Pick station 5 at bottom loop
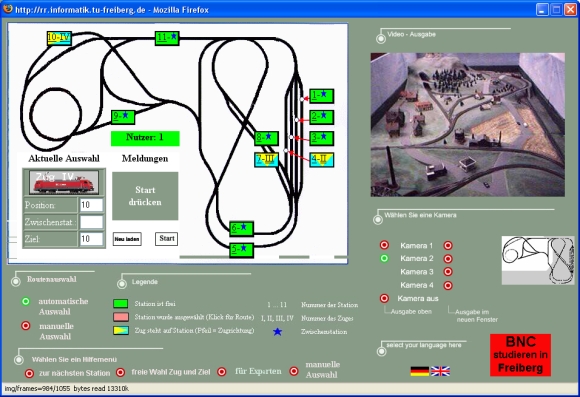This screenshot has height=397, width=580. coord(242,250)
